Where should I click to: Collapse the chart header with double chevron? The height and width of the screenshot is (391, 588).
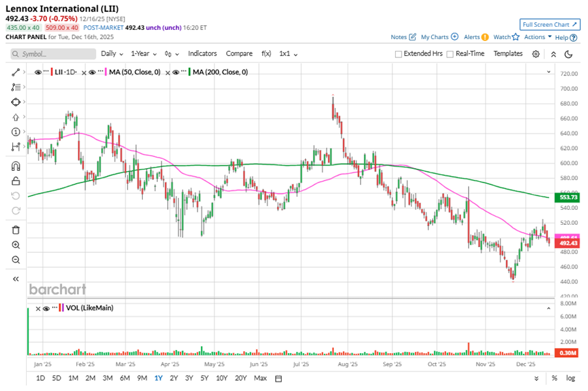553,54
